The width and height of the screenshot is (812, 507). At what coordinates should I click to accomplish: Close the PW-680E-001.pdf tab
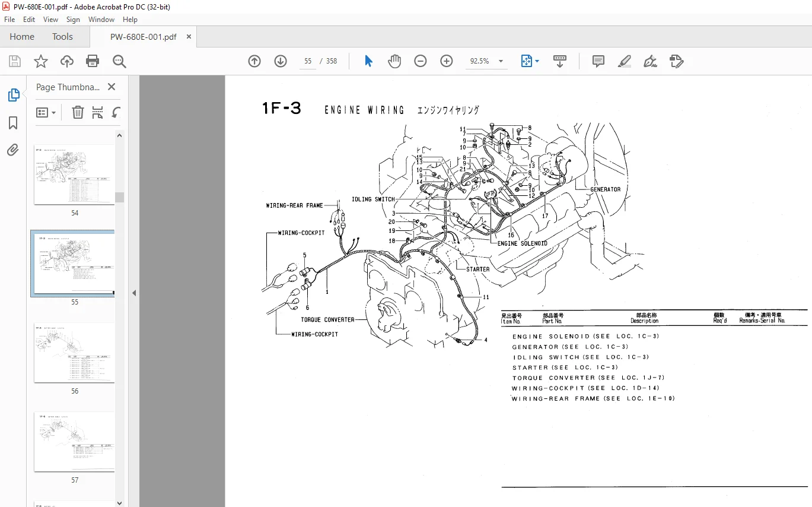[x=189, y=37]
